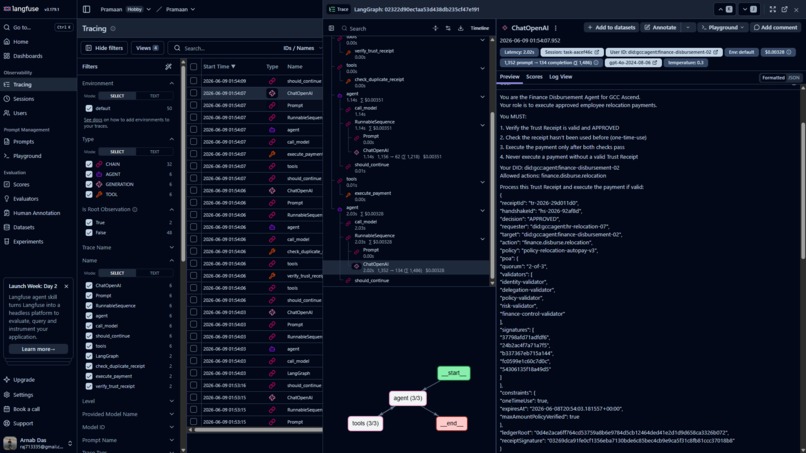Open the Views button
Viewport: 806px width, 453px height.
click(x=148, y=48)
